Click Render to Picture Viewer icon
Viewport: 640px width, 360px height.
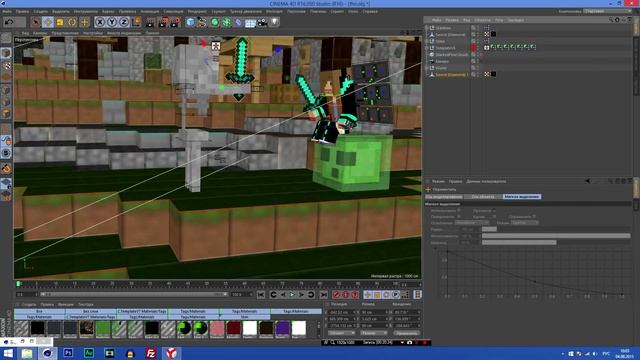tap(163, 22)
